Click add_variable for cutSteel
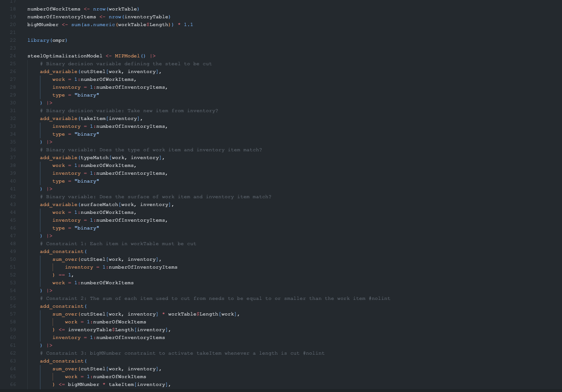 [59, 71]
